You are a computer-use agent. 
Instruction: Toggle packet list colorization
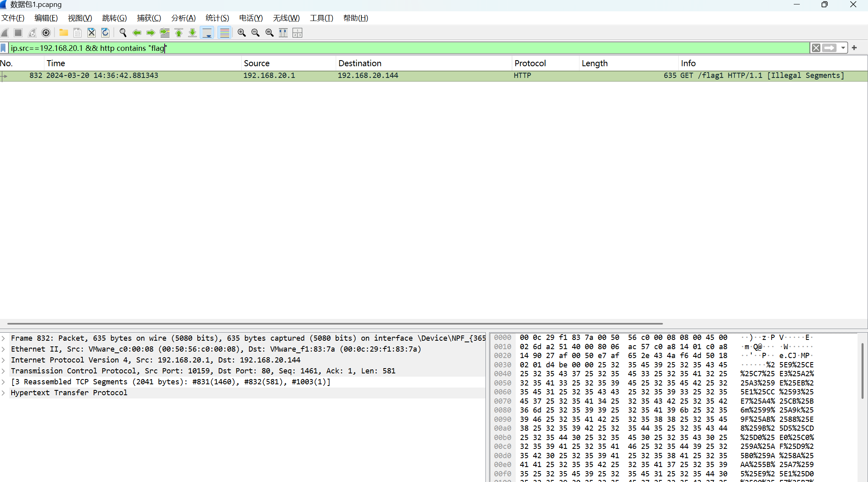click(224, 33)
